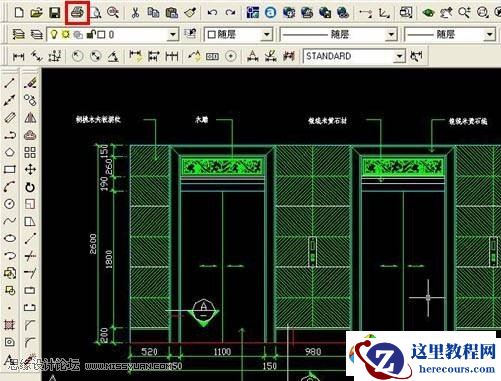Undo the last action

click(x=212, y=13)
